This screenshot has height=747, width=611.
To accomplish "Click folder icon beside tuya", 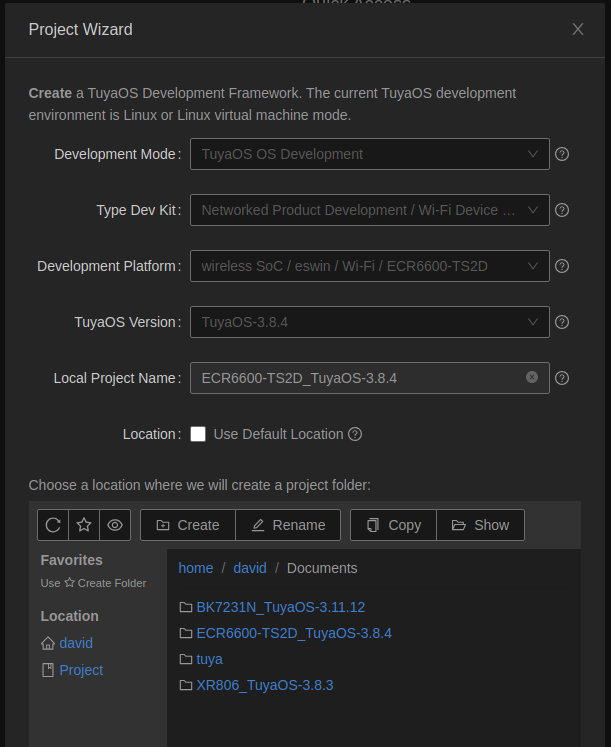I will click(186, 659).
